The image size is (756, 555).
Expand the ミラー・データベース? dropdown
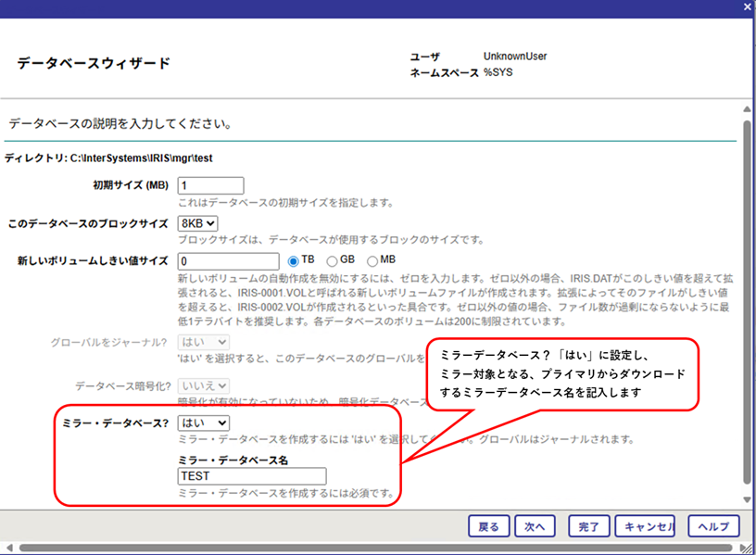[x=205, y=423]
